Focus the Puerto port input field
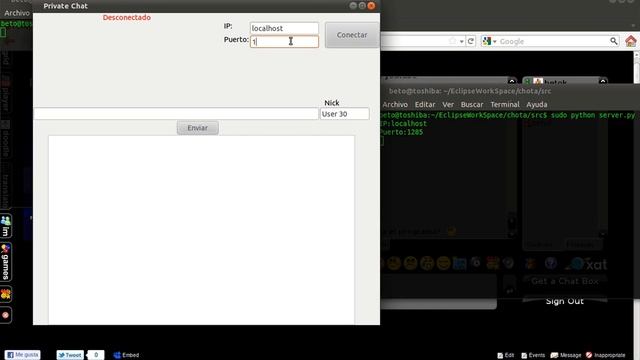The height and width of the screenshot is (360, 640). (284, 41)
